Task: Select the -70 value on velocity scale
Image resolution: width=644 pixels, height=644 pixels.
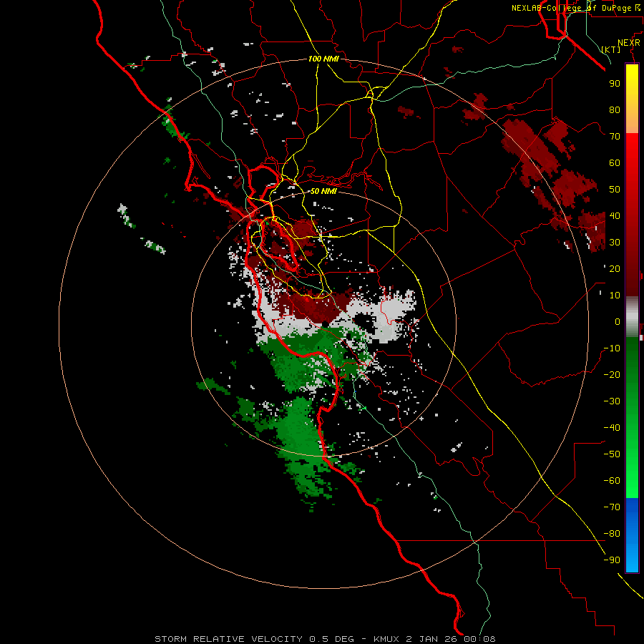Action: pyautogui.click(x=612, y=507)
